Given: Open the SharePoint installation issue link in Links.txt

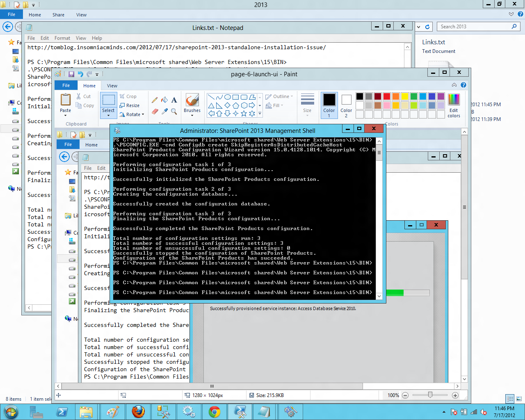Looking at the screenshot, I should [x=176, y=47].
